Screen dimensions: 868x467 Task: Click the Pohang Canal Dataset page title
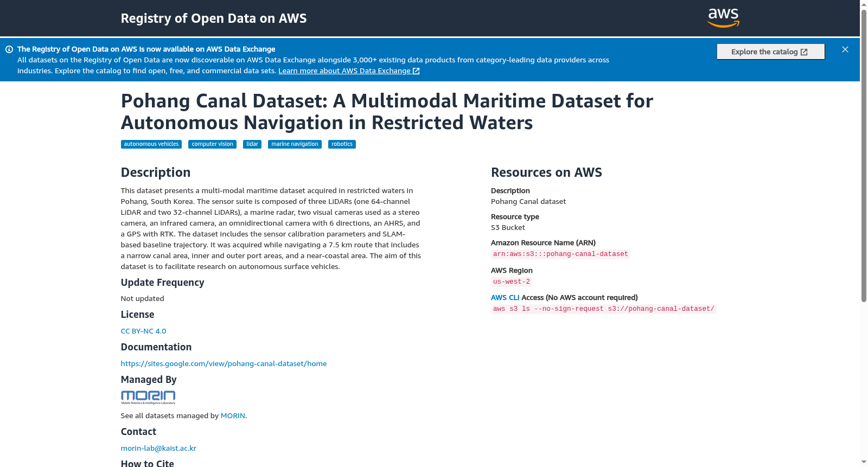(387, 112)
